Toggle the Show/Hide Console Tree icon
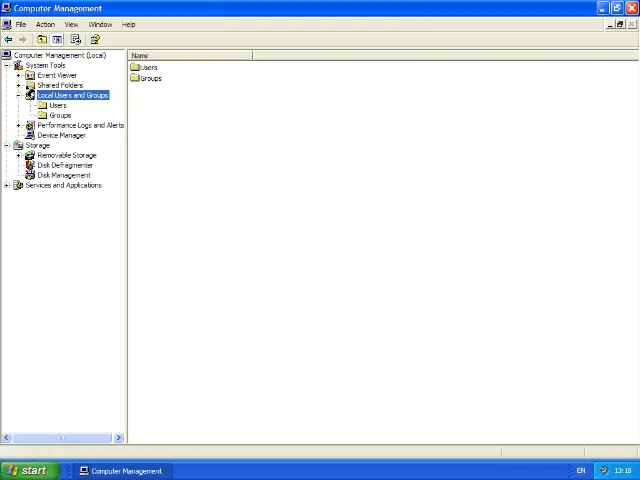 [x=57, y=40]
